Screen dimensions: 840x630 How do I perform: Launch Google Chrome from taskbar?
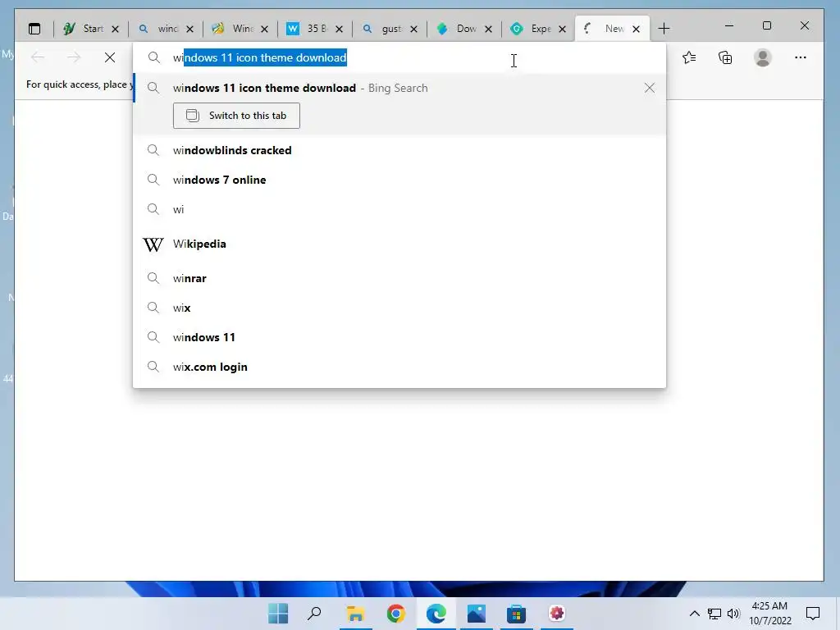click(x=396, y=614)
